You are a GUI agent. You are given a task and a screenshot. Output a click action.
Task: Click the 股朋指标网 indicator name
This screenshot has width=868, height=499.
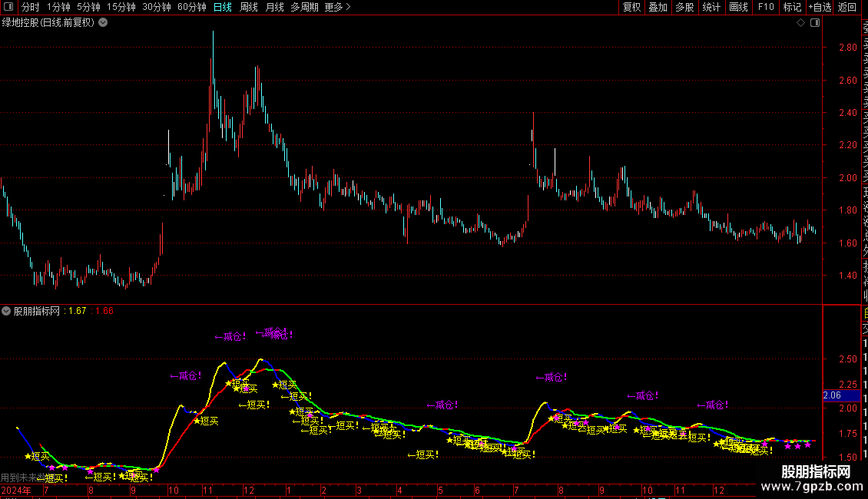(37, 311)
